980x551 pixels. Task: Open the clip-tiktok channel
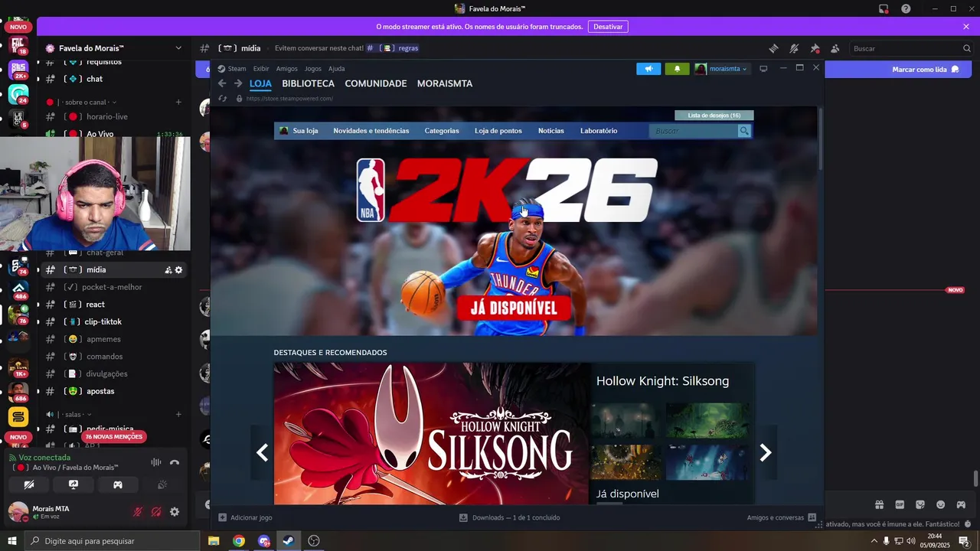tap(103, 322)
